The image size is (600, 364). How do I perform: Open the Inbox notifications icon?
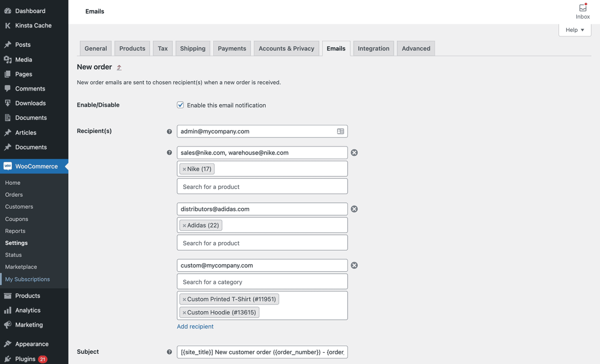(x=582, y=8)
